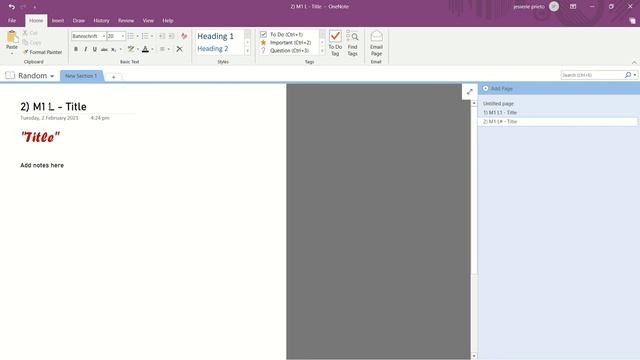This screenshot has height=360, width=640.
Task: Click the account profile picture
Action: tap(554, 7)
